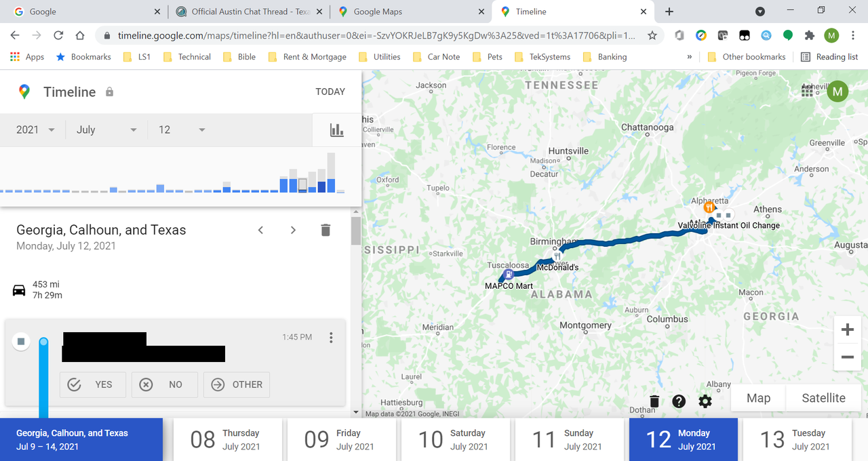The image size is (868, 461).
Task: Select the Georgia, Calhoun, and Texas trip card
Action: coord(81,439)
